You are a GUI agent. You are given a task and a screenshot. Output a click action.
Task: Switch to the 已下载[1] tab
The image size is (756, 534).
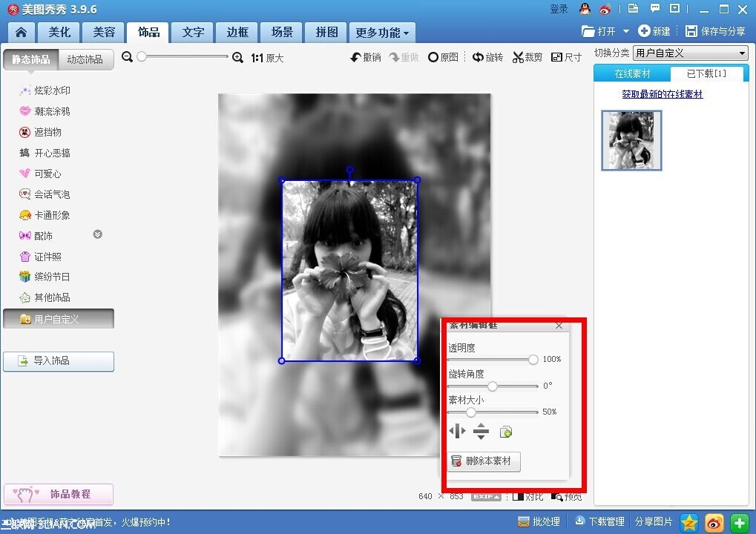[x=706, y=73]
